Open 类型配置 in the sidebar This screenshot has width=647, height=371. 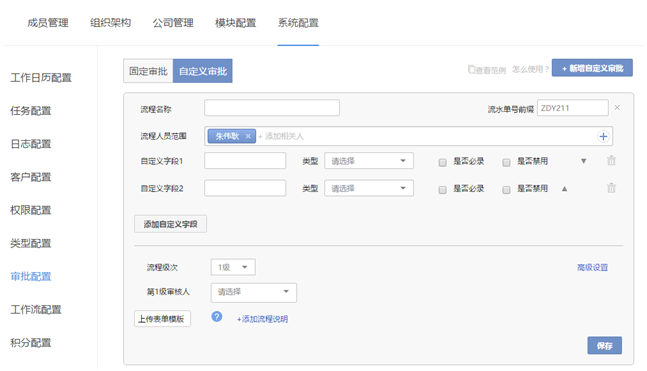(x=31, y=243)
